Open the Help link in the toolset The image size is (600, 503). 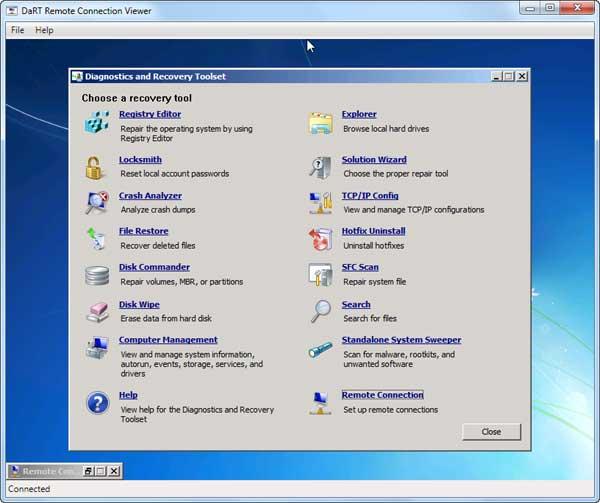point(128,395)
